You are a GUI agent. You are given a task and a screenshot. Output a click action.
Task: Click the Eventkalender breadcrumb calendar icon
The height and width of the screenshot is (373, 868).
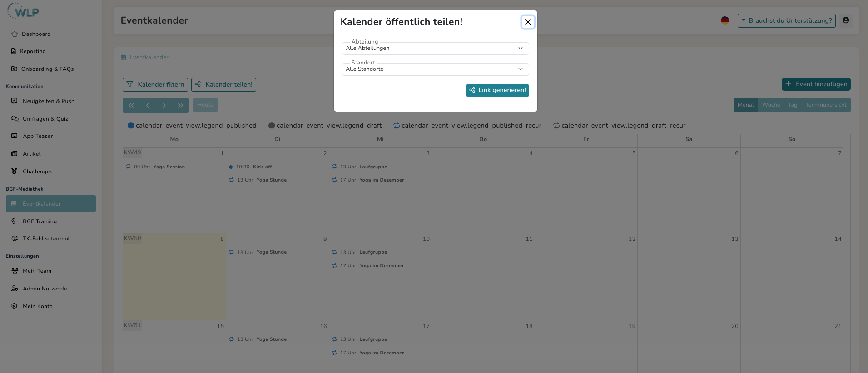pyautogui.click(x=124, y=58)
